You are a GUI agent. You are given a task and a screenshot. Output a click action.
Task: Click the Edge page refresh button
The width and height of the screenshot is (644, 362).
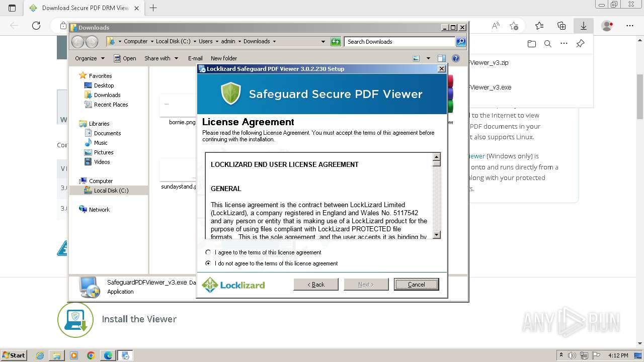36,26
